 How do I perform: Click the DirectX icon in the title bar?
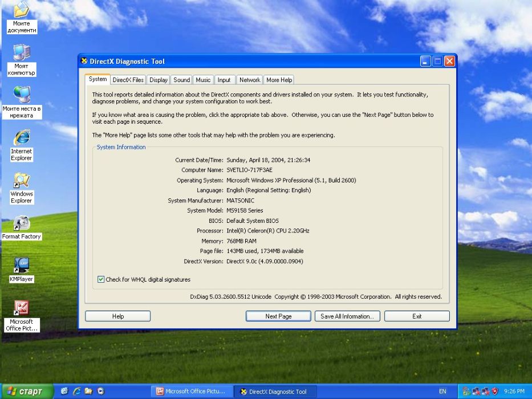pyautogui.click(x=84, y=61)
